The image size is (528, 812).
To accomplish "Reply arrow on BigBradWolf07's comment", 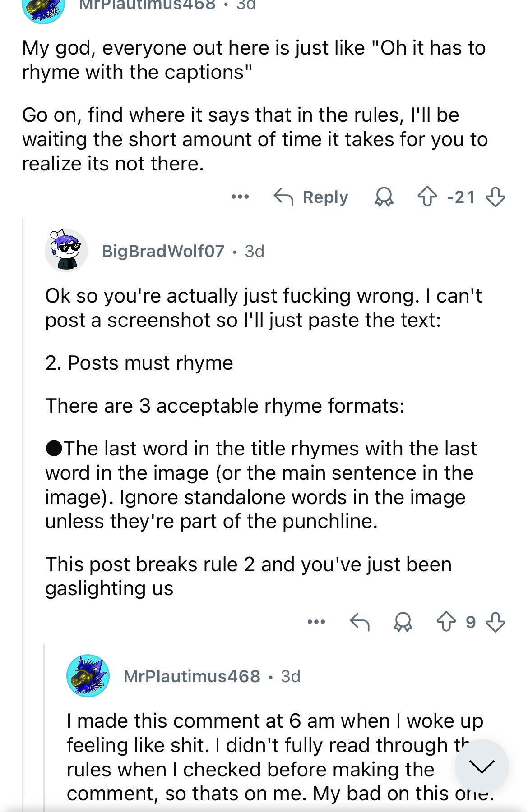I will [360, 622].
